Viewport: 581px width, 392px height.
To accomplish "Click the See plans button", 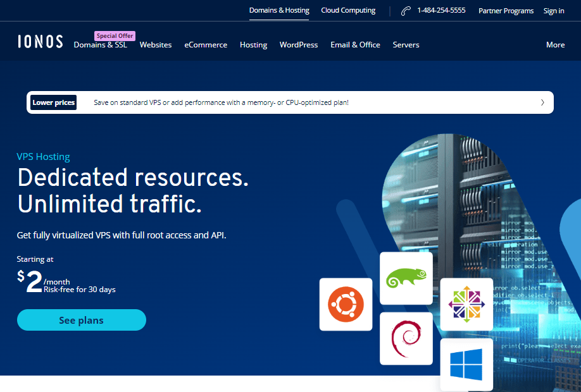I will tap(82, 320).
